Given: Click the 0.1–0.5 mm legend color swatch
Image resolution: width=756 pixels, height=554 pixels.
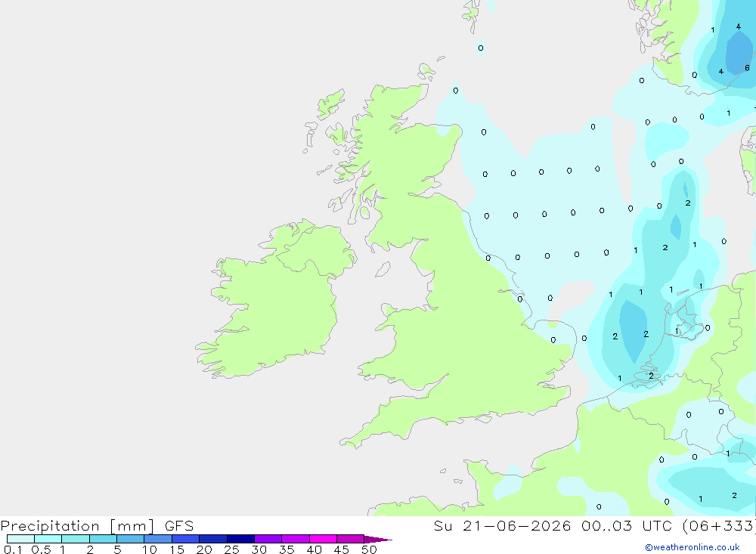Looking at the screenshot, I should pos(20,539).
